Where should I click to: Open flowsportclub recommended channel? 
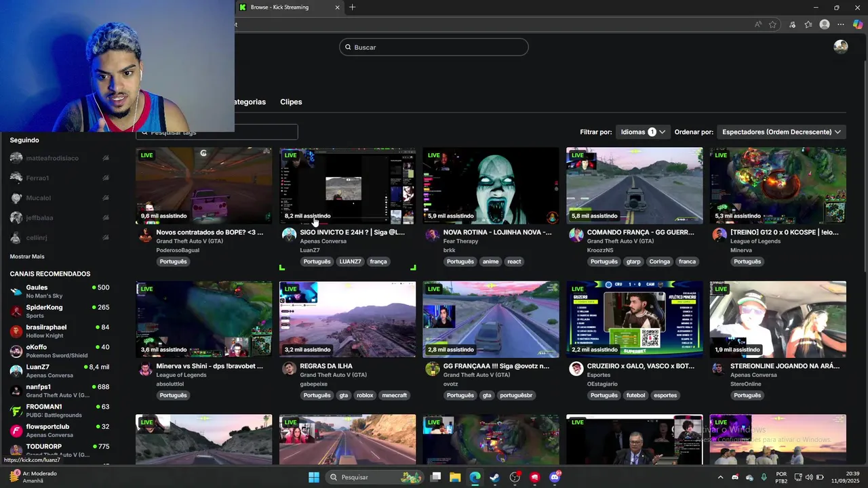pos(60,430)
